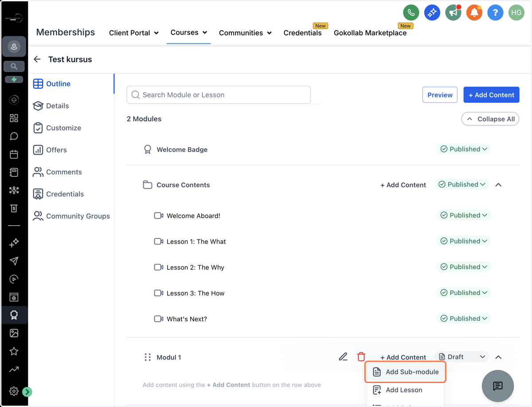
Task: Open the Reputation star icon in sidebar
Action: click(14, 351)
